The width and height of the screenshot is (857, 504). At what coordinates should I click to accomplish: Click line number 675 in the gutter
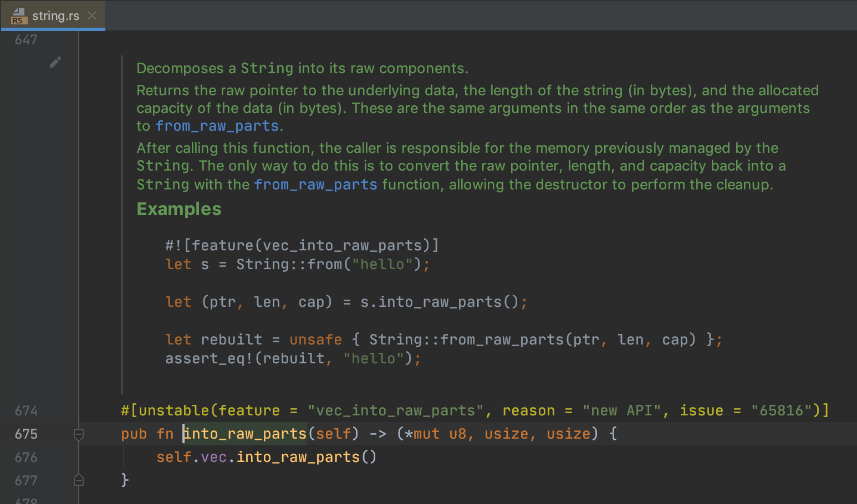pos(26,434)
